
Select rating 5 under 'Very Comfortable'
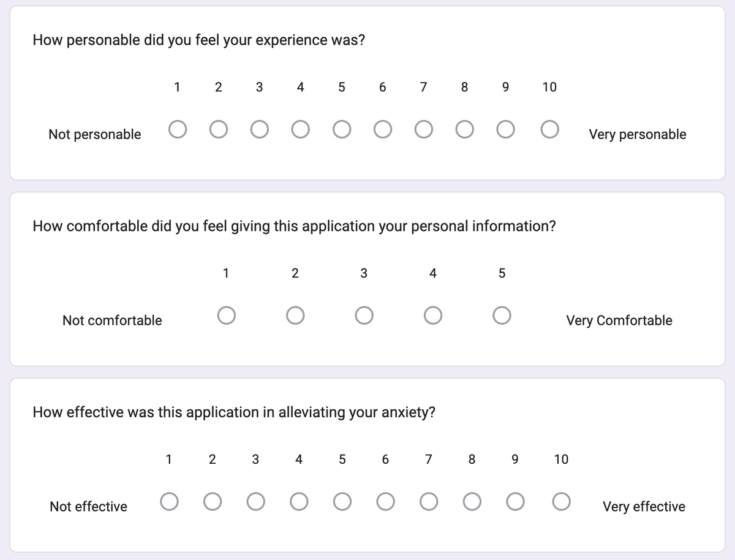click(502, 315)
